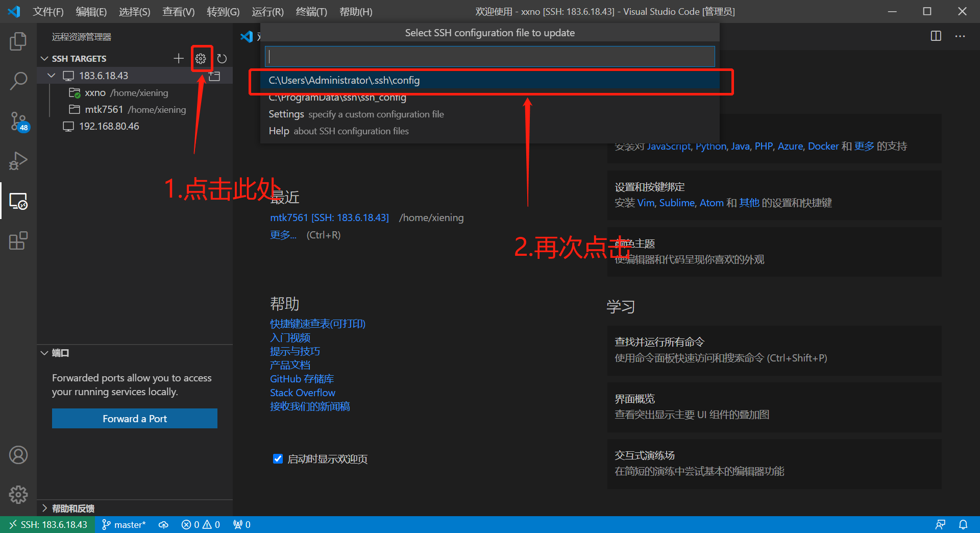This screenshot has width=980, height=533.
Task: Open the Run and Debug view
Action: pos(18,161)
